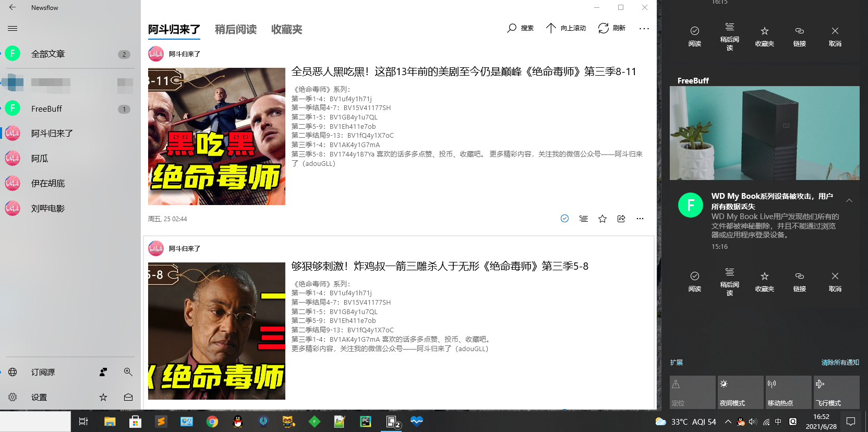Click 阅读 above the FreeBuff notification header
The image size is (868, 432).
pos(695,37)
